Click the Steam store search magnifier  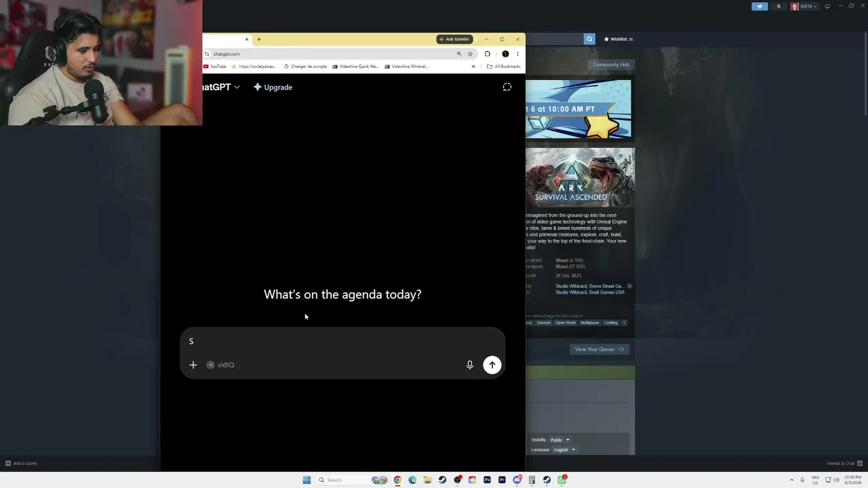click(589, 39)
